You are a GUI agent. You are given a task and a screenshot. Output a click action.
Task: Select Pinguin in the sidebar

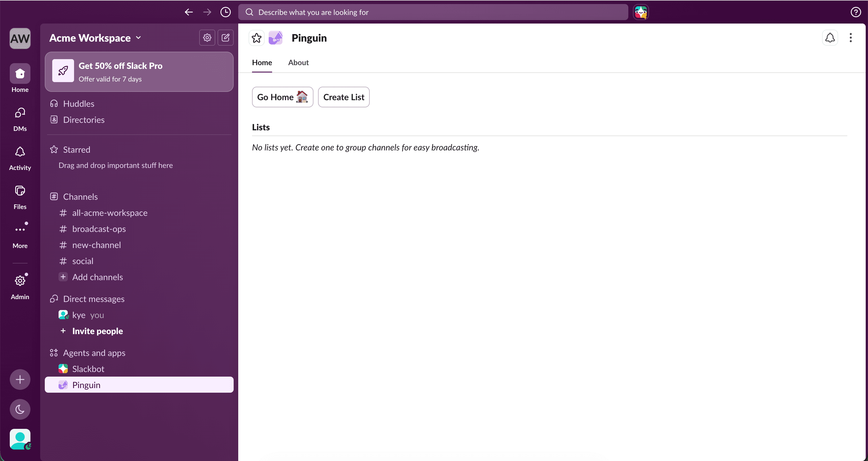tap(139, 385)
